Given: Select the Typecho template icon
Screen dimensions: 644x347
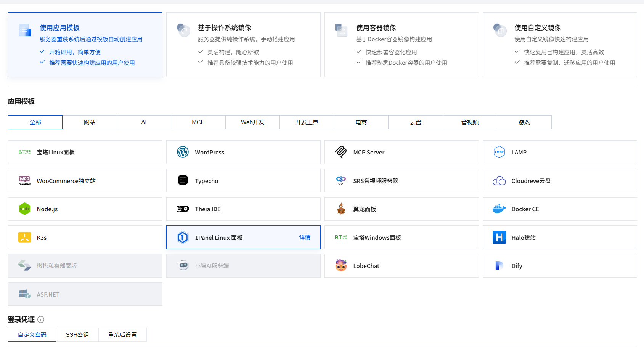Looking at the screenshot, I should click(x=183, y=180).
